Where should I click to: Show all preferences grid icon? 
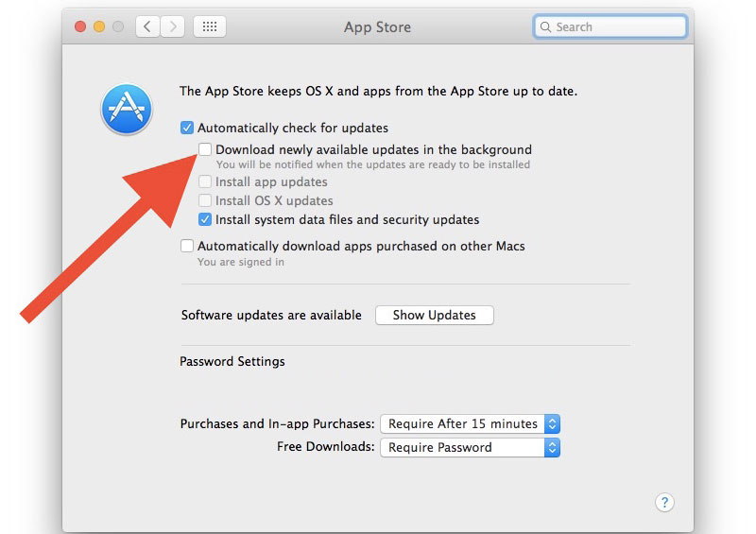pos(210,26)
